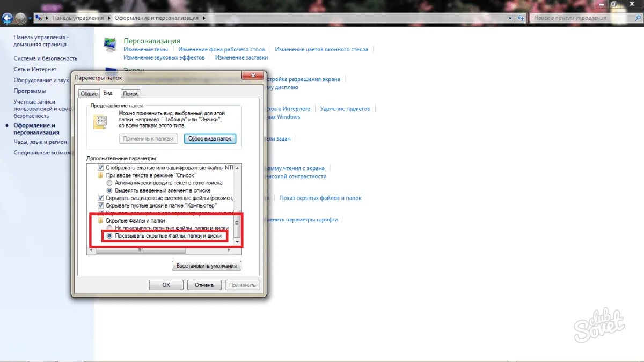Click 'Оформление и персонализация' breadcrumb segment
The width and height of the screenshot is (644, 362).
[x=156, y=18]
